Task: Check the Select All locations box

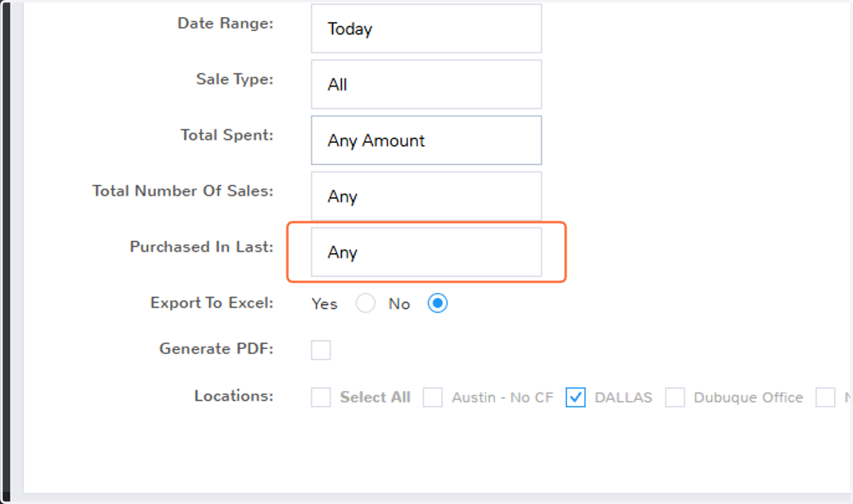Action: [321, 397]
